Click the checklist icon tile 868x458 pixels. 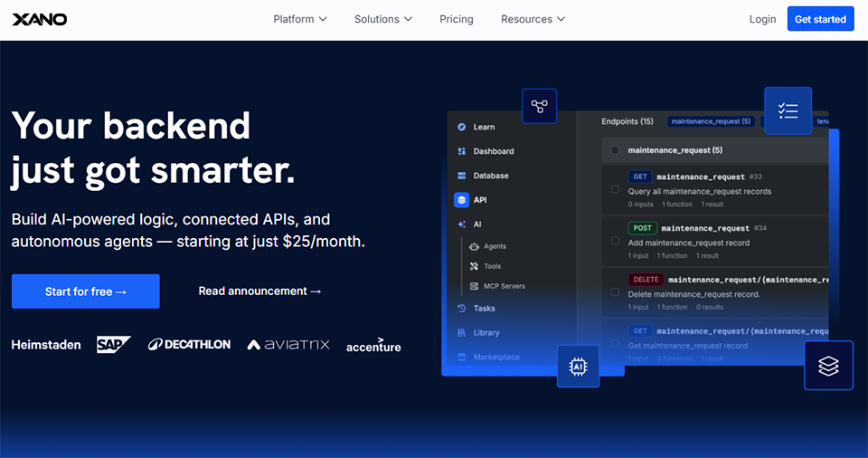click(788, 110)
